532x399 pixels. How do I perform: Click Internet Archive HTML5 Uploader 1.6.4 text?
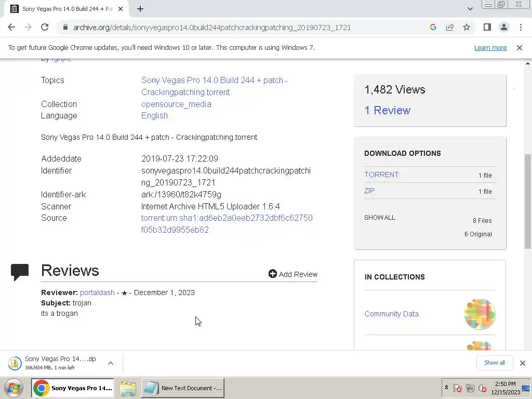[x=210, y=207]
